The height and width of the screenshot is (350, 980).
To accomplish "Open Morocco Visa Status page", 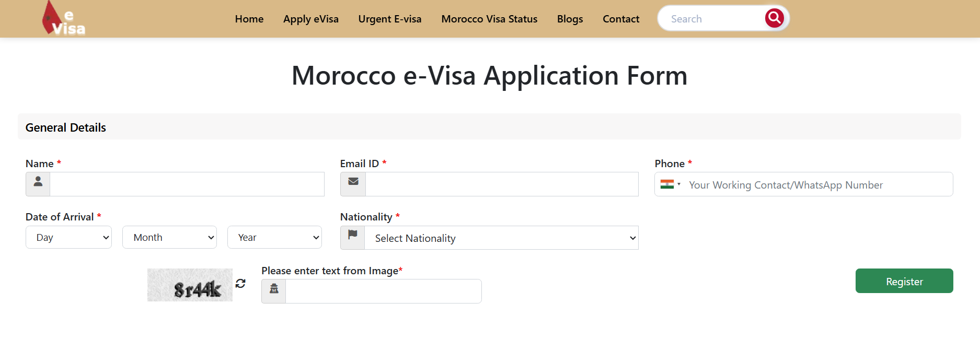I will pos(489,19).
